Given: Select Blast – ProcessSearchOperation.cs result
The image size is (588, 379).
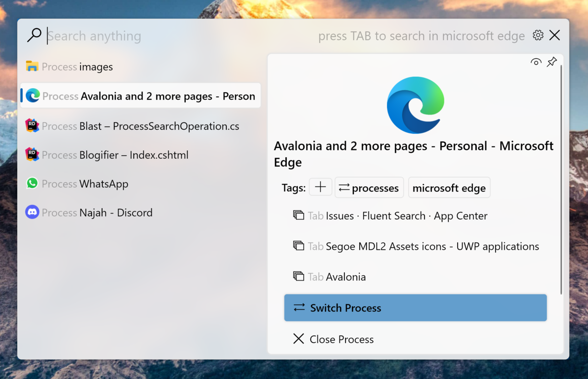Looking at the screenshot, I should pyautogui.click(x=140, y=126).
